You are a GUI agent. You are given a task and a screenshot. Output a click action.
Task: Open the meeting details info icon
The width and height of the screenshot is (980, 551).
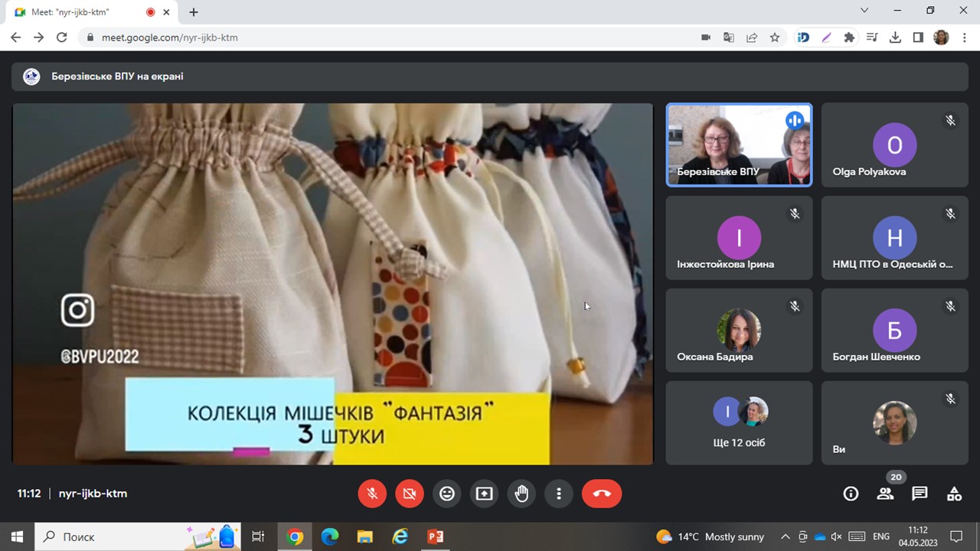click(x=851, y=494)
